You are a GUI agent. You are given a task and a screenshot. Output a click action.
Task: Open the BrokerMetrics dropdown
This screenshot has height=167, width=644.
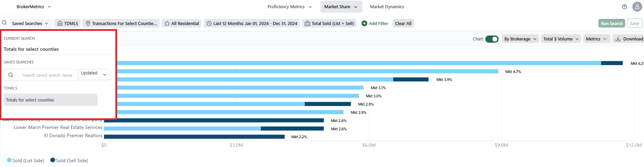(34, 7)
